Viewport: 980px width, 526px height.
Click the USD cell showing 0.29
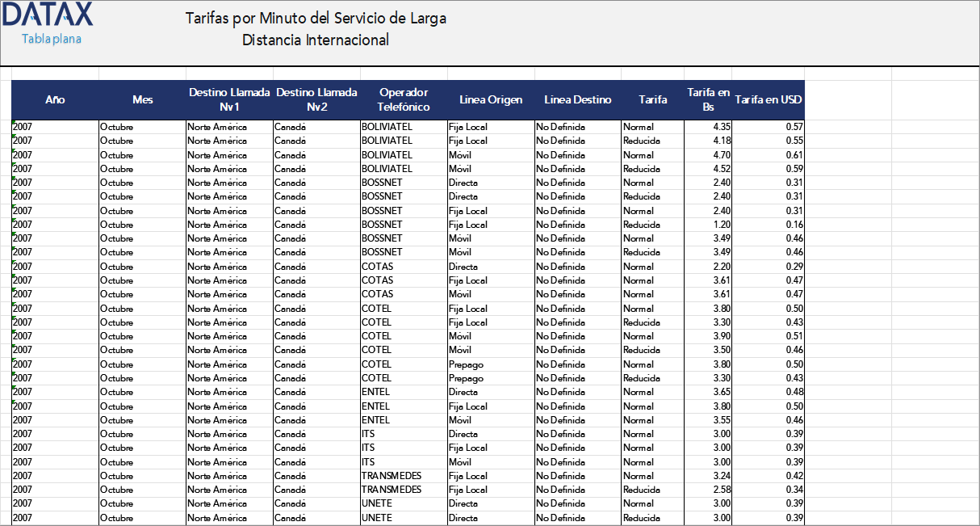tap(769, 267)
